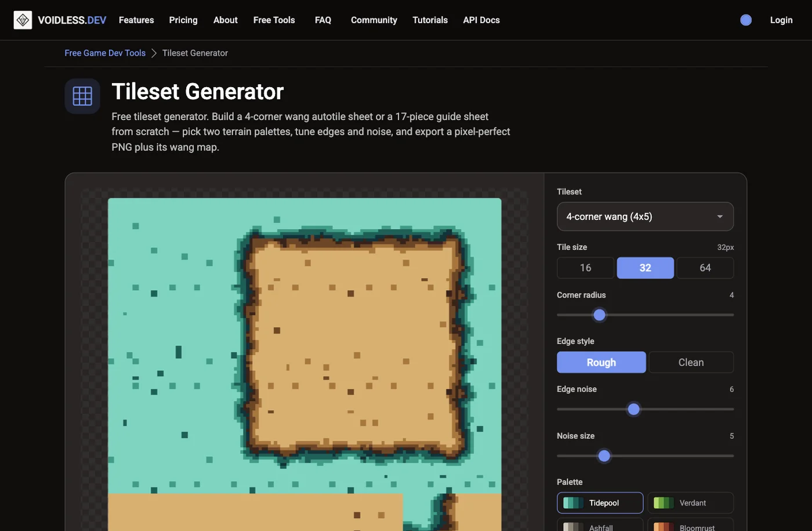Select the Bloomrust palette
This screenshot has width=812, height=531.
coord(690,525)
